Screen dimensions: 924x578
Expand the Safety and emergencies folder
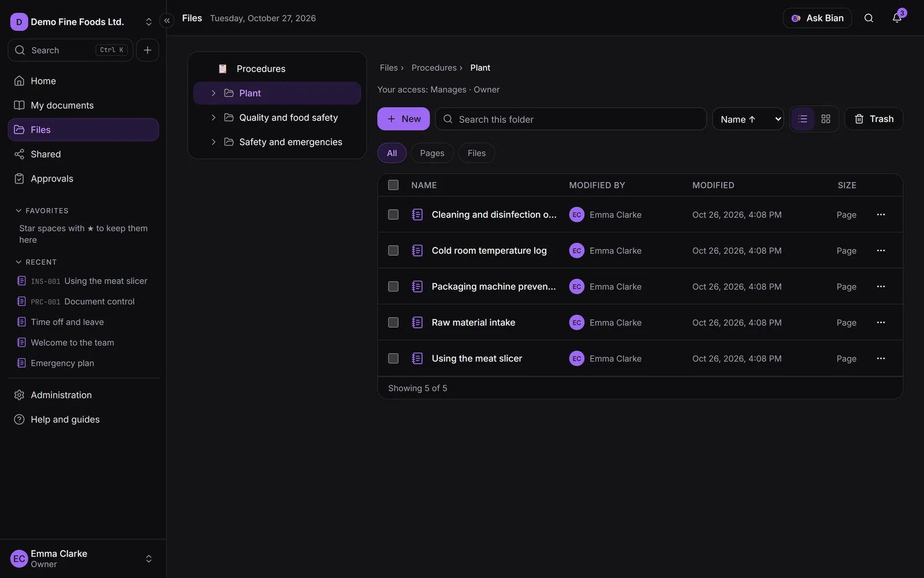[213, 142]
